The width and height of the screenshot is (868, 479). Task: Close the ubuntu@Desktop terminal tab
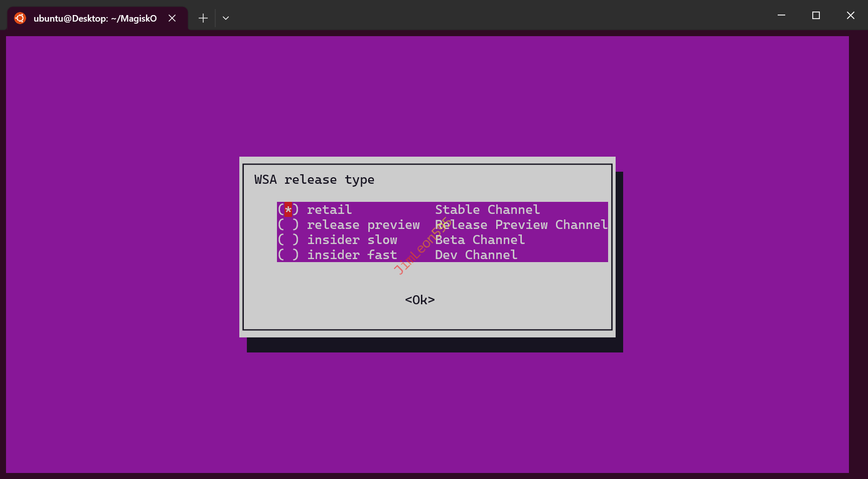(x=172, y=18)
